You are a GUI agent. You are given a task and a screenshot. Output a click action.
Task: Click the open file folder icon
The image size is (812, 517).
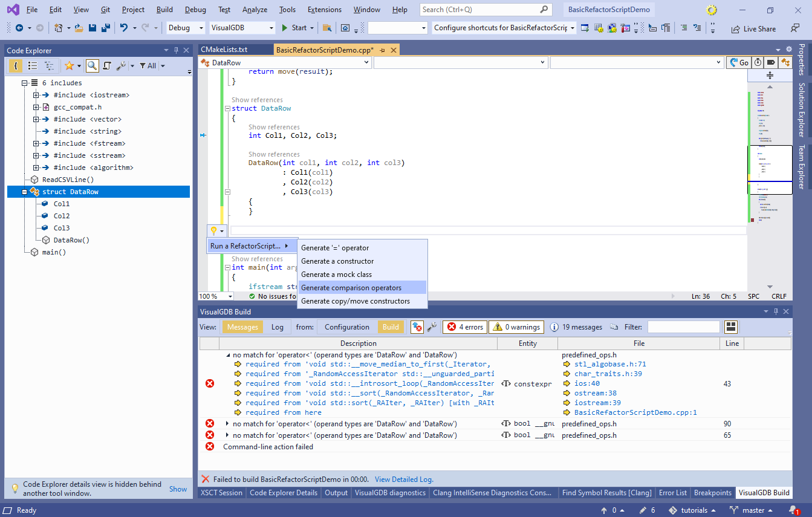pyautogui.click(x=80, y=28)
